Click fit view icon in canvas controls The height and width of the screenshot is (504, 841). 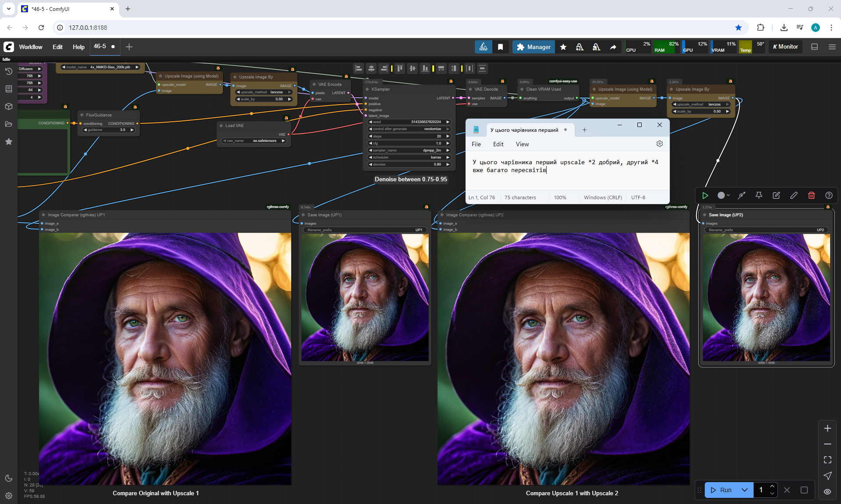coord(827,460)
